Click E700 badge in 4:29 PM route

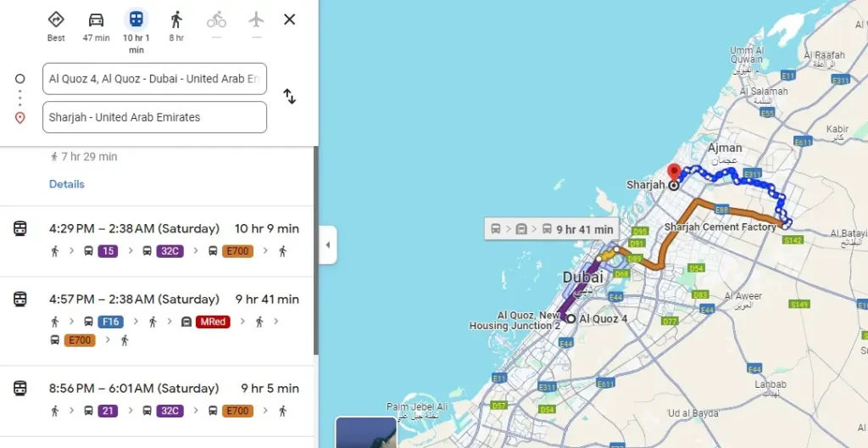click(237, 251)
